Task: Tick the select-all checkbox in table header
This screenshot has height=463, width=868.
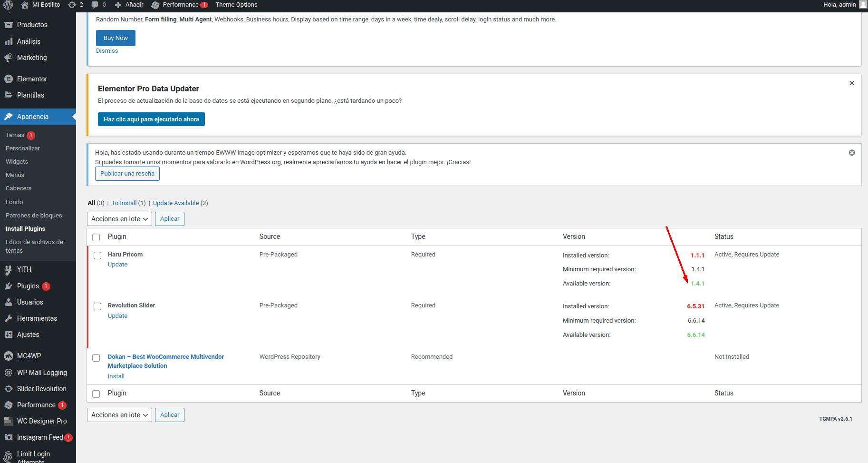Action: 96,237
